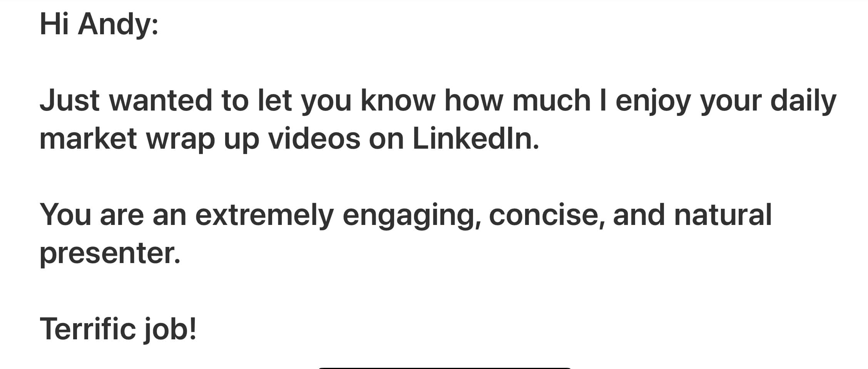
Task: Click the word "You" starting the third paragraph
Action: [65, 215]
